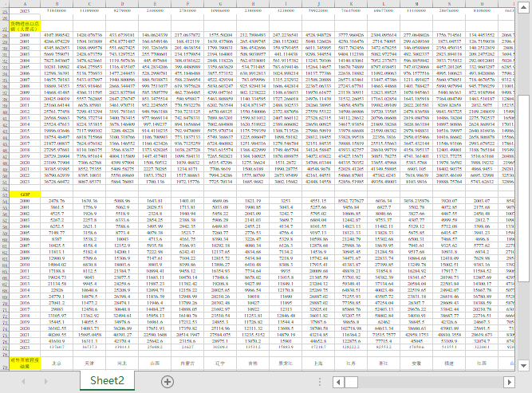Select column D header

(122, 4)
